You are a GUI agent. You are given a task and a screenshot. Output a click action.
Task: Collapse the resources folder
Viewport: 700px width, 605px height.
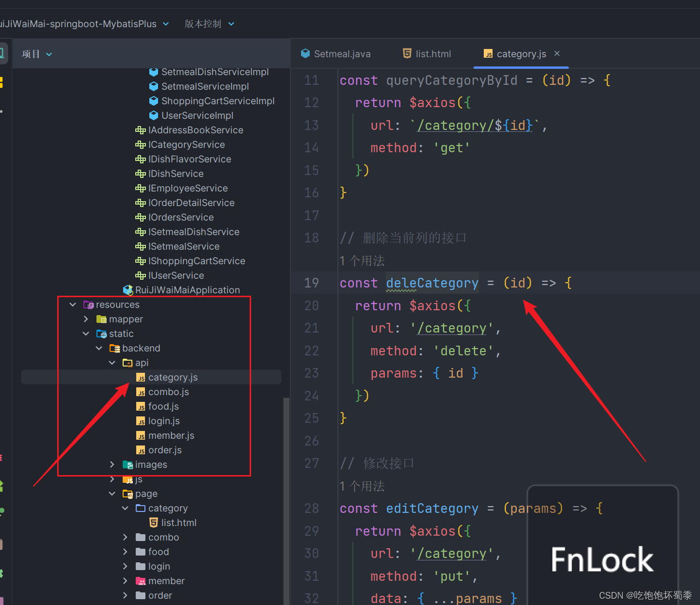[73, 304]
